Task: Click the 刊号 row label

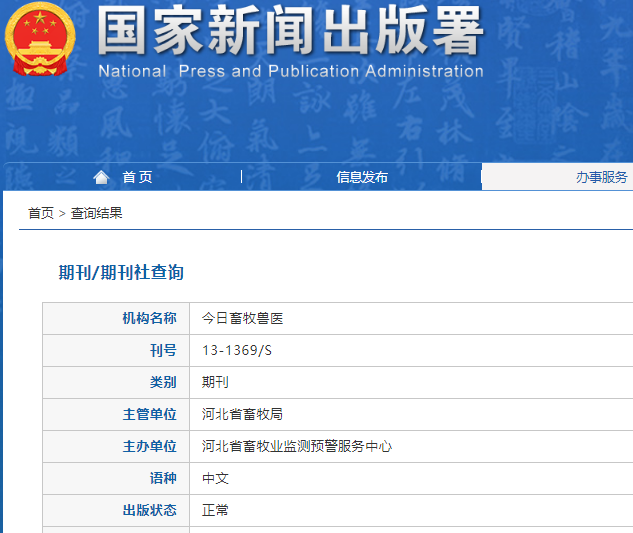Action: coord(162,350)
